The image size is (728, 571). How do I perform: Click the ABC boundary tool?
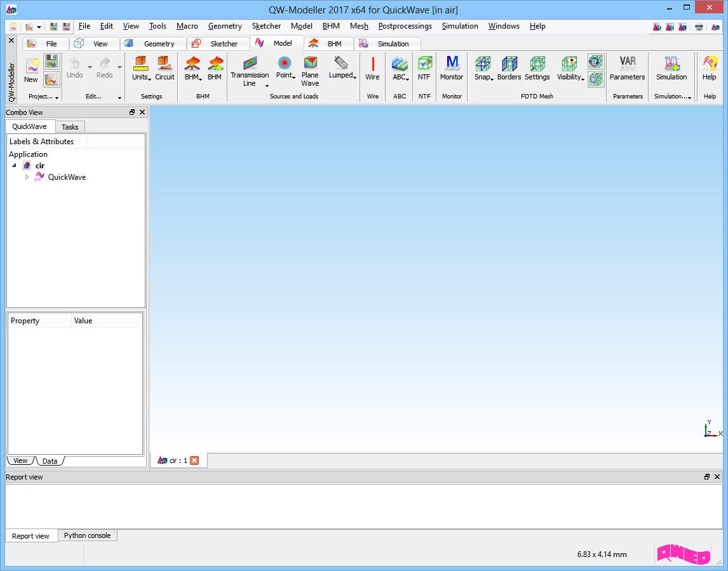[x=400, y=68]
